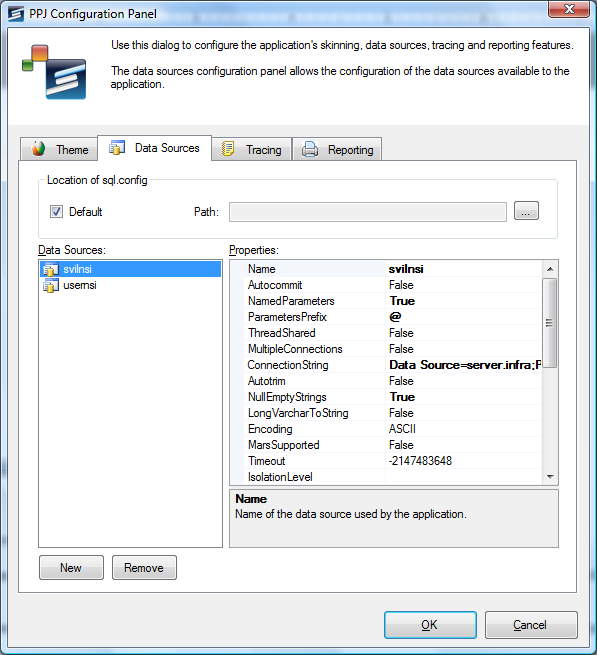This screenshot has height=655, width=597.
Task: Edit the ParametersPrefix value @
Action: [464, 317]
